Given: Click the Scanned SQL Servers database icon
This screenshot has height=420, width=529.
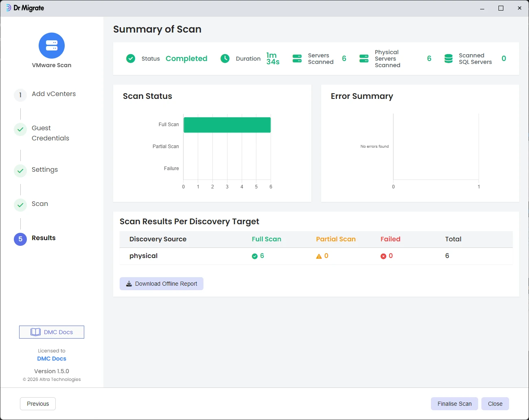Looking at the screenshot, I should point(448,59).
